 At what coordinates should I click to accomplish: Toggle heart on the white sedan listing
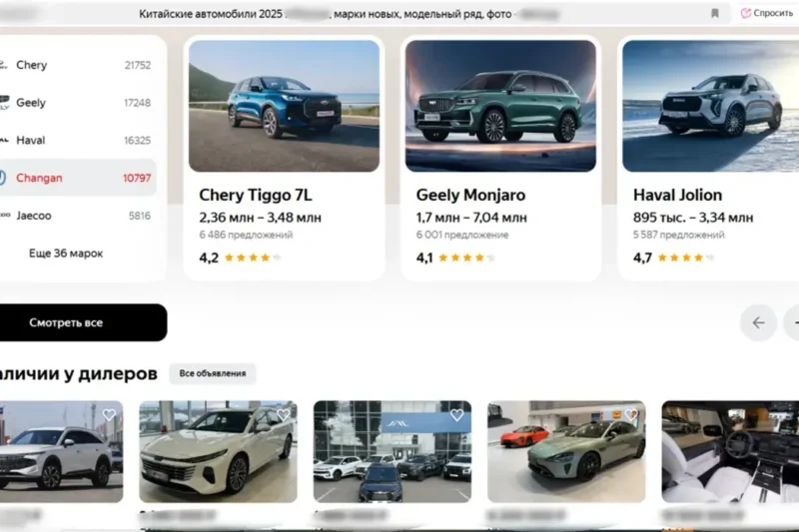(283, 414)
